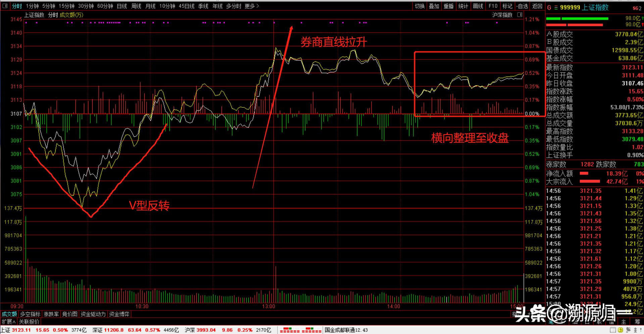Viewport: 644px width, 334px height.
Task: Switch to the 15分钟 chart period
Action: pos(66,6)
